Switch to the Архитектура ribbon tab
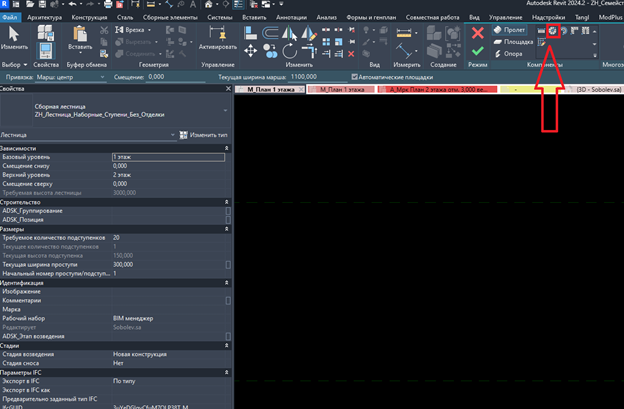This screenshot has height=409, width=624. [x=45, y=18]
